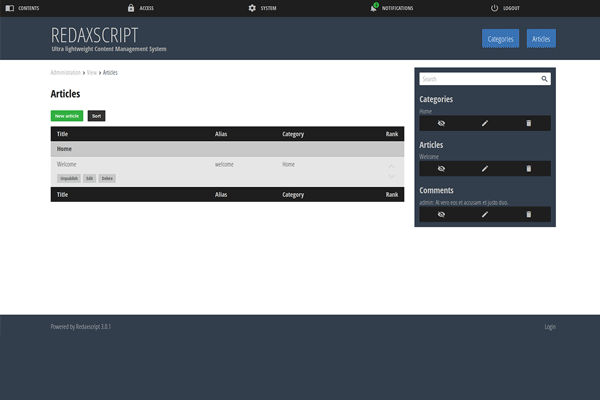Click Powered by Redaxscript footer text
The image size is (600, 400).
pos(81,327)
